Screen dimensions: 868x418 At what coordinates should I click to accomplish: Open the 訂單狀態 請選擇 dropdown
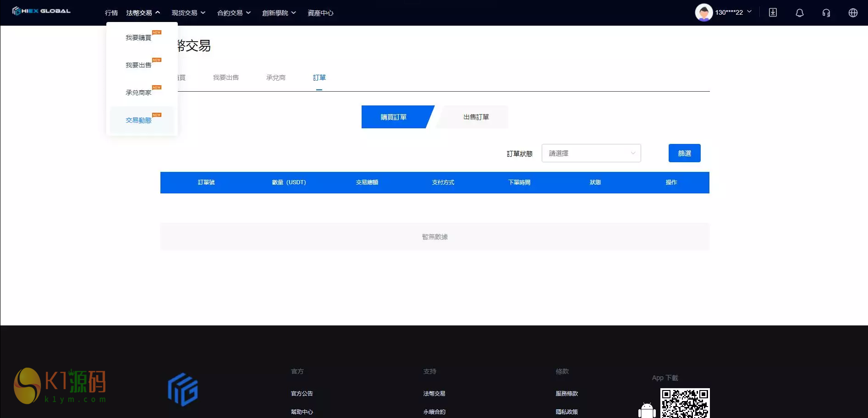click(x=591, y=153)
